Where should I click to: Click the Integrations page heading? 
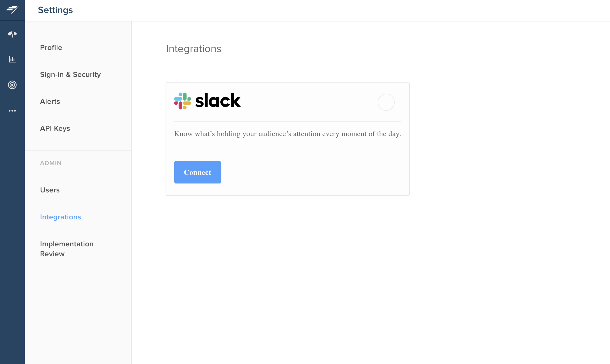coord(194,49)
